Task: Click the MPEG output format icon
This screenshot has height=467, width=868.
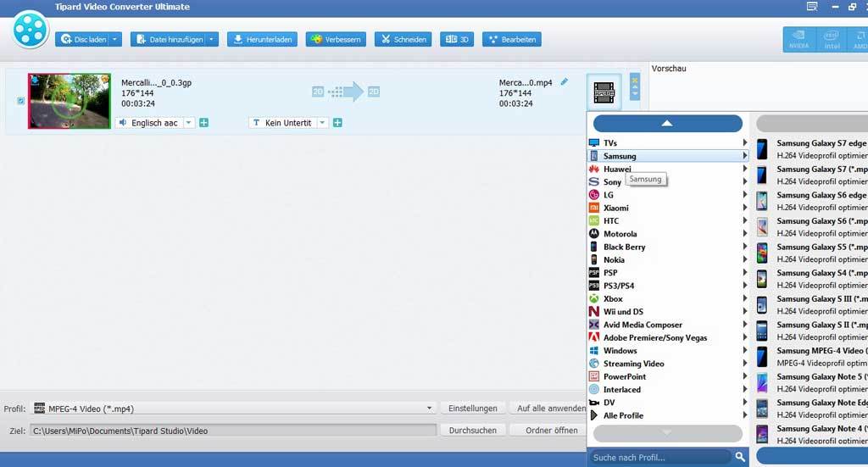Action: (x=604, y=92)
